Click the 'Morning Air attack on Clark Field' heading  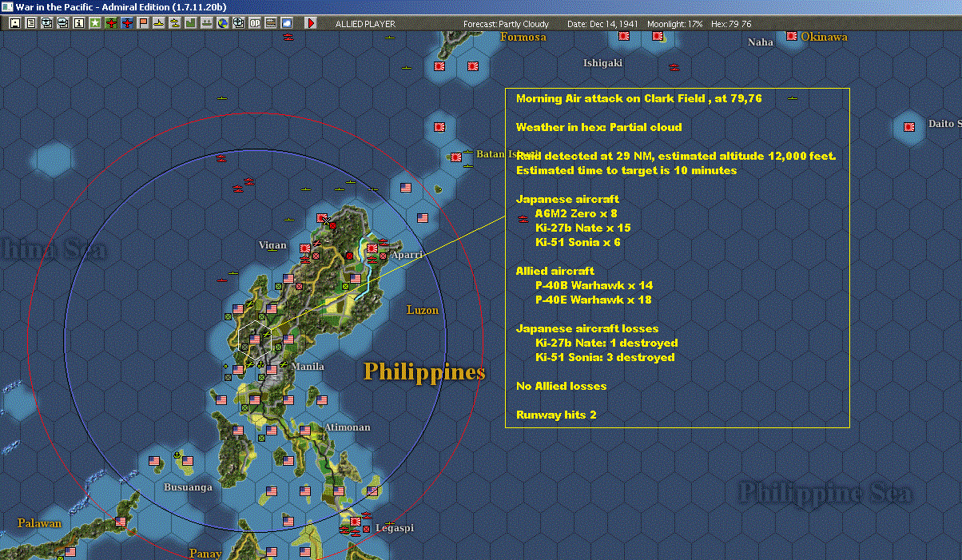(610, 98)
